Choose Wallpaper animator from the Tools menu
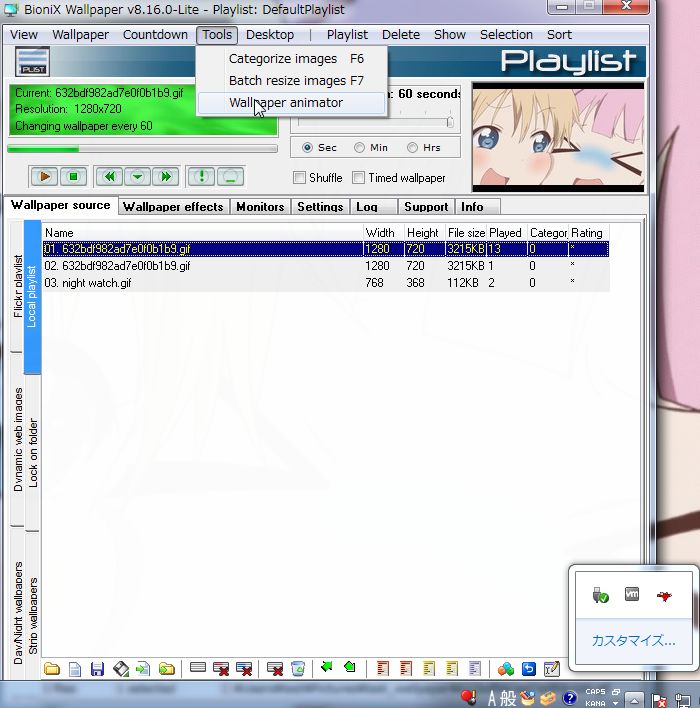The image size is (700, 708). (x=286, y=103)
